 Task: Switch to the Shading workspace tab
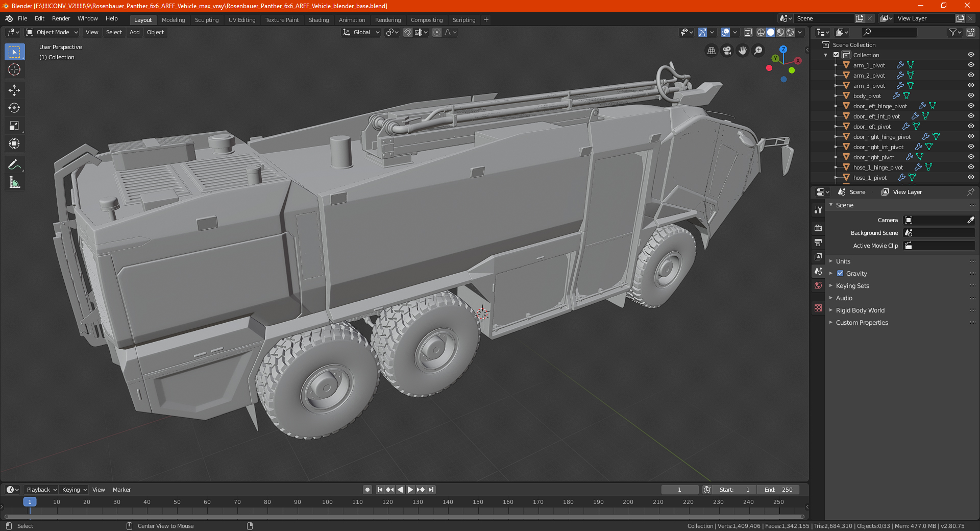coord(318,20)
